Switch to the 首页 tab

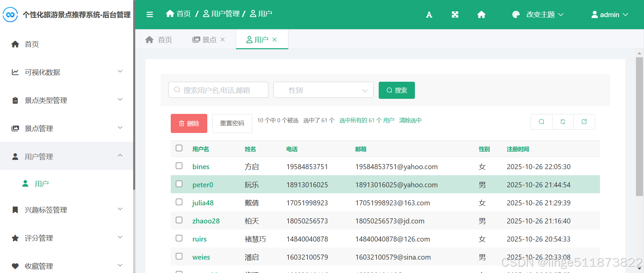pos(159,40)
